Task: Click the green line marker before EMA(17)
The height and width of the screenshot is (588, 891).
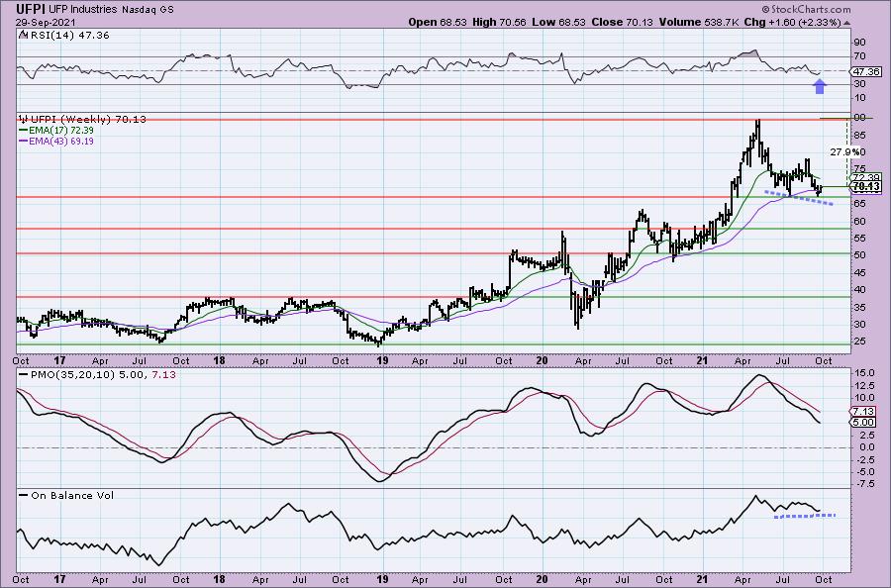Action: pyautogui.click(x=24, y=130)
